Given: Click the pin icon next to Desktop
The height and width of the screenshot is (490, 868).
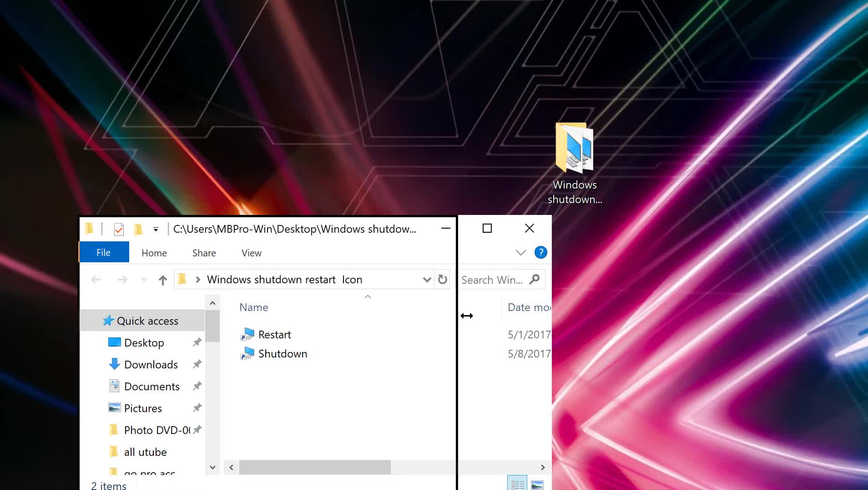Looking at the screenshot, I should click(x=197, y=342).
